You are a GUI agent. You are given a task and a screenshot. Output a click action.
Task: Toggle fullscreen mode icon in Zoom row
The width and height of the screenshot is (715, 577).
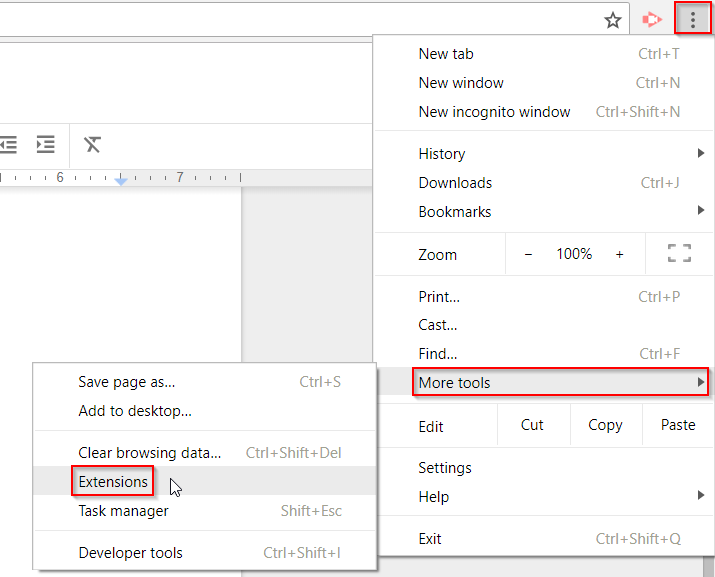pyautogui.click(x=679, y=253)
